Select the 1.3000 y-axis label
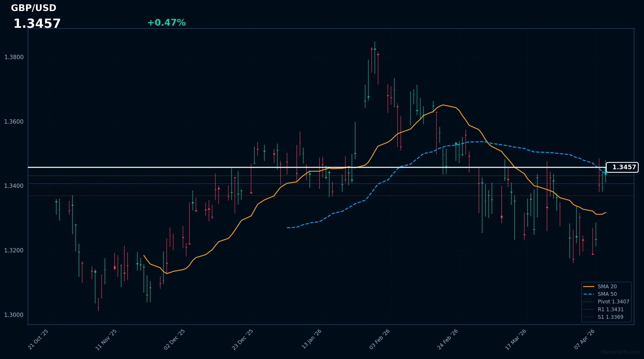 tap(14, 315)
